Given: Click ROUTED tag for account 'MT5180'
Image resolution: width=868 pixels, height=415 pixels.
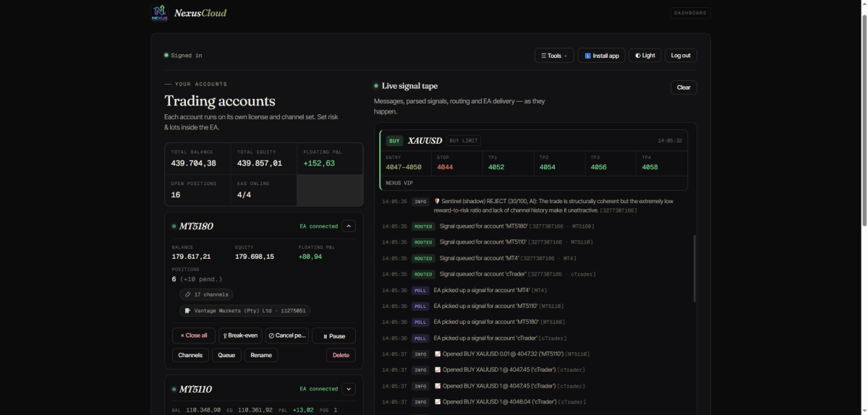Looking at the screenshot, I should click(x=423, y=226).
